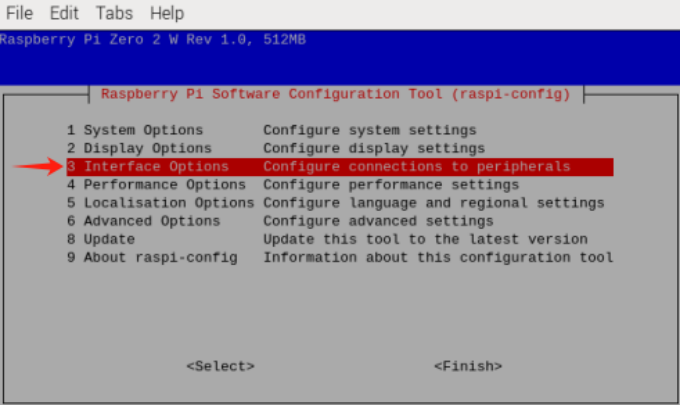Click the raspi-config dialog title text
The image size is (681, 405).
[335, 94]
